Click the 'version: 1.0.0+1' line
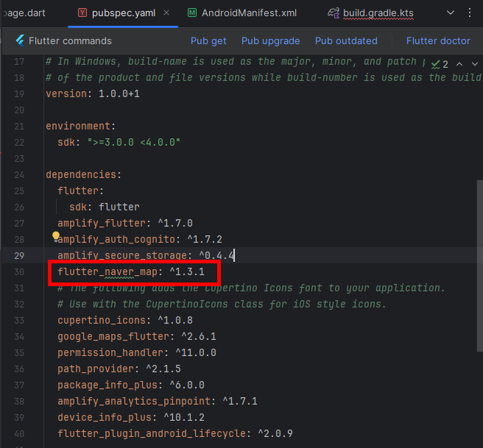The height and width of the screenshot is (448, 483). click(93, 93)
